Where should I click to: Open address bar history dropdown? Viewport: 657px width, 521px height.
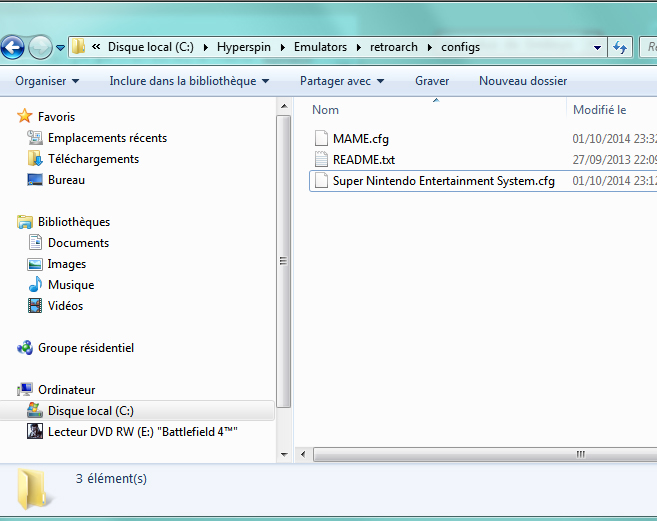[x=598, y=48]
